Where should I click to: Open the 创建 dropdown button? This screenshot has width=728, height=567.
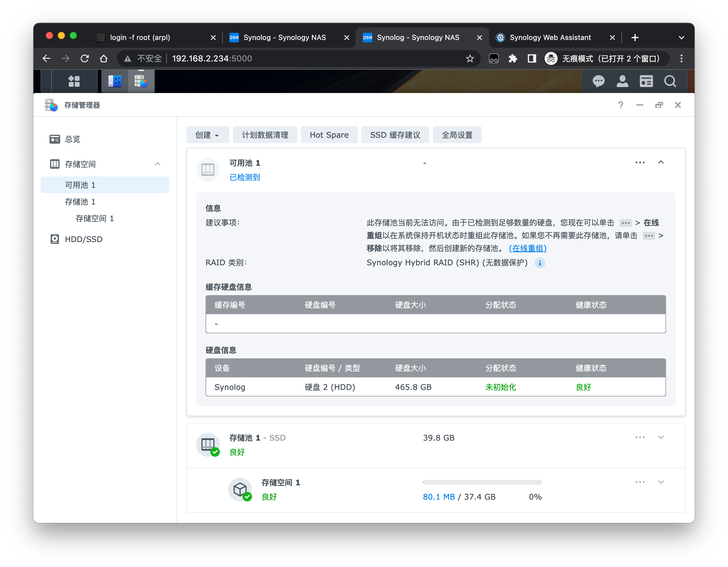207,135
